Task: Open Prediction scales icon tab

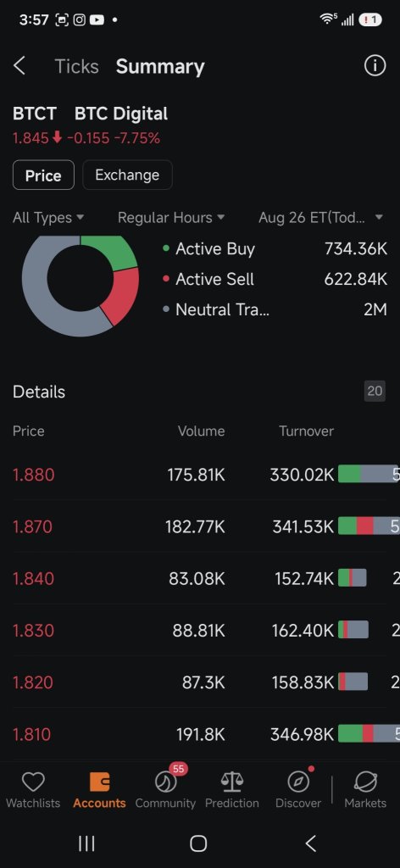Action: [x=232, y=791]
